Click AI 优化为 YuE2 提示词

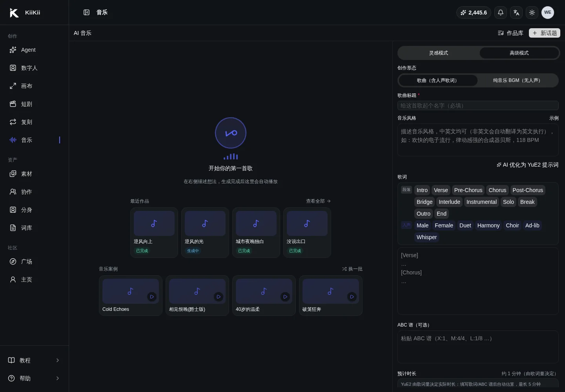(527, 165)
